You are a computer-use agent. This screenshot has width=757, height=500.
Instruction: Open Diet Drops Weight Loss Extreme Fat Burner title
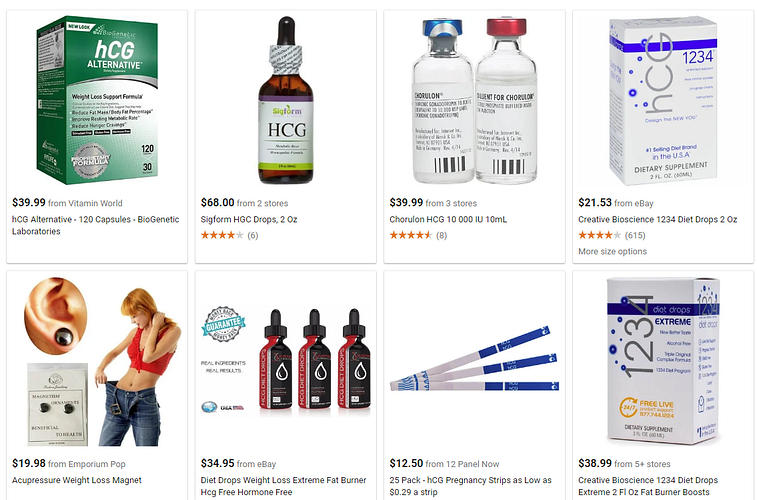tap(283, 486)
